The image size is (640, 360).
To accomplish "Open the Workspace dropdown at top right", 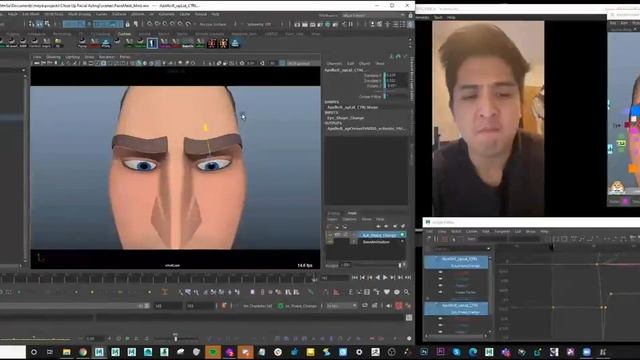I will click(374, 16).
